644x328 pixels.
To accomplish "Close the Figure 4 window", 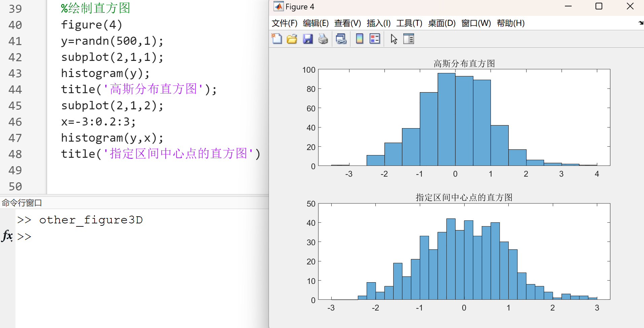I will click(x=630, y=6).
